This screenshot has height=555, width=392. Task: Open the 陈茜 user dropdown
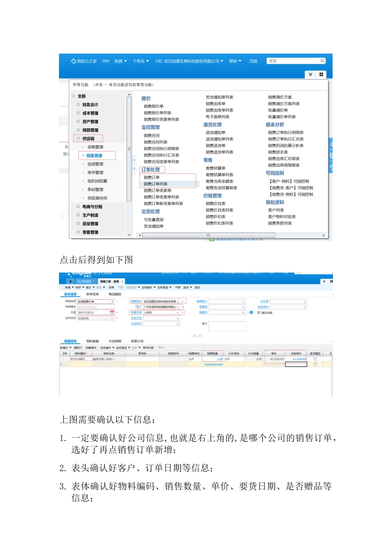(x=120, y=61)
